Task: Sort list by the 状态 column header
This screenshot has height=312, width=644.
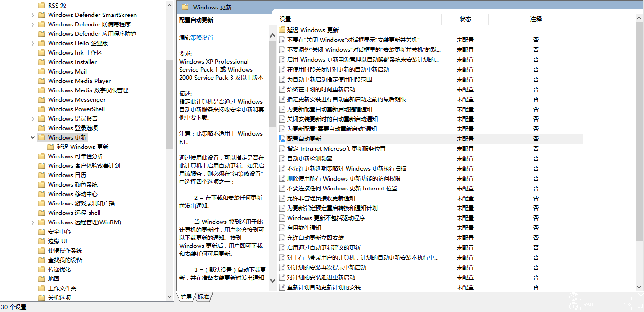Action: pos(465,19)
